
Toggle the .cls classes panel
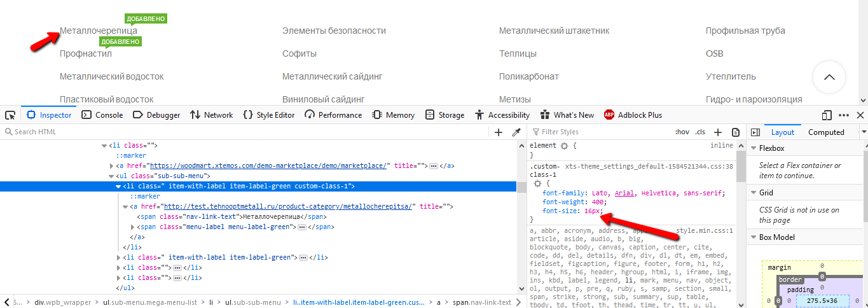point(700,132)
